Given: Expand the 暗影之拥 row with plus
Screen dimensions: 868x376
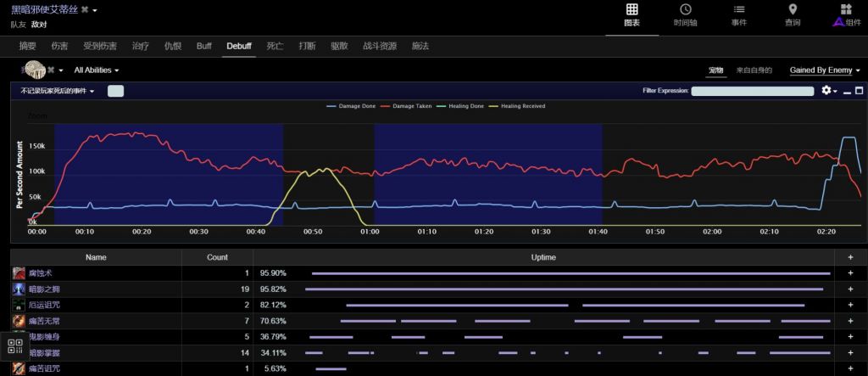Looking at the screenshot, I should [849, 289].
